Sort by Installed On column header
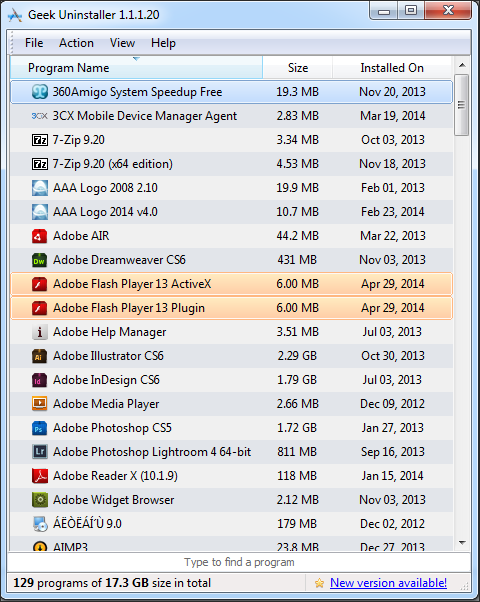This screenshot has height=602, width=480. 392,68
